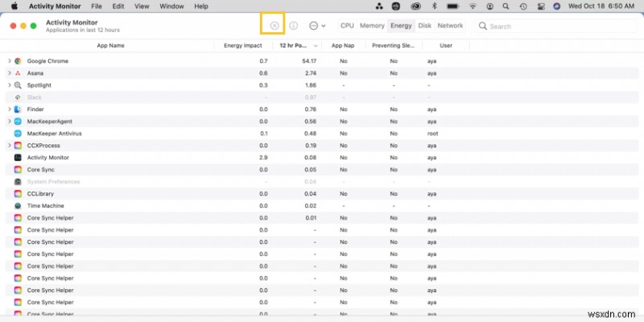Click Activity Monitor's 2.9 energy impact value

(264, 157)
